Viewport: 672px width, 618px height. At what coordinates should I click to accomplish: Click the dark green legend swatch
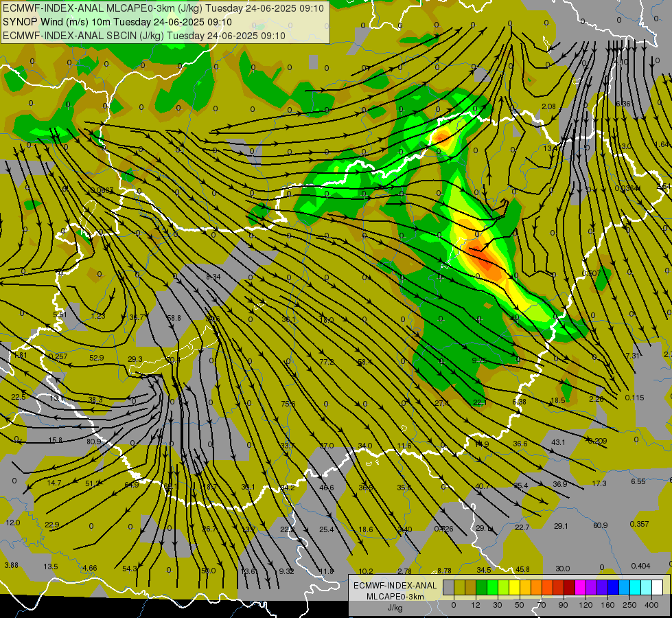(482, 588)
